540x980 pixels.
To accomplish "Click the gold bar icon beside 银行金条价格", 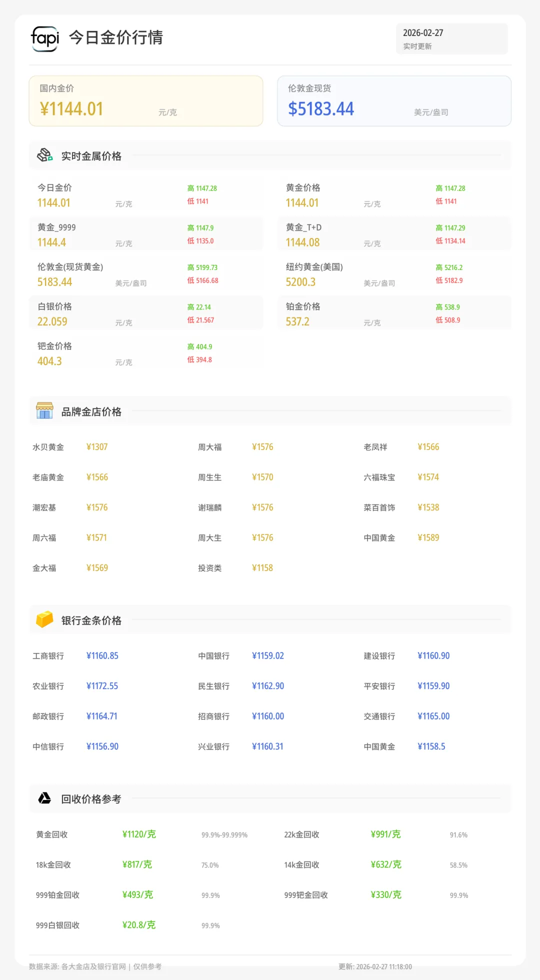I will click(44, 619).
